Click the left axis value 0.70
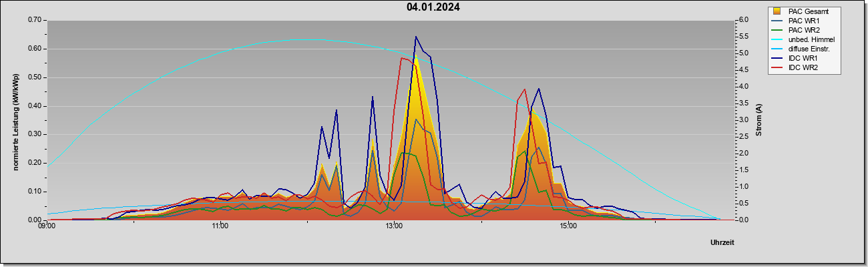Viewport: 868px width, 267px height. [35, 20]
